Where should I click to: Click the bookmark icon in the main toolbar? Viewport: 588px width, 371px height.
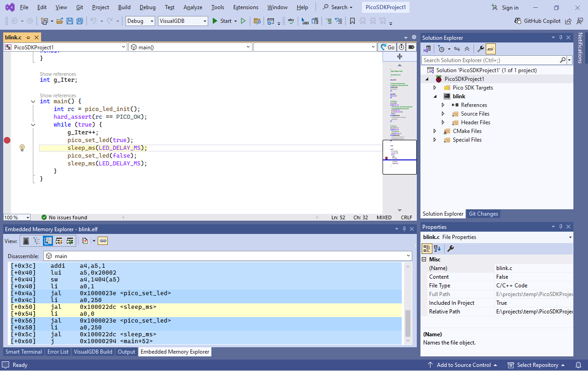tap(352, 21)
